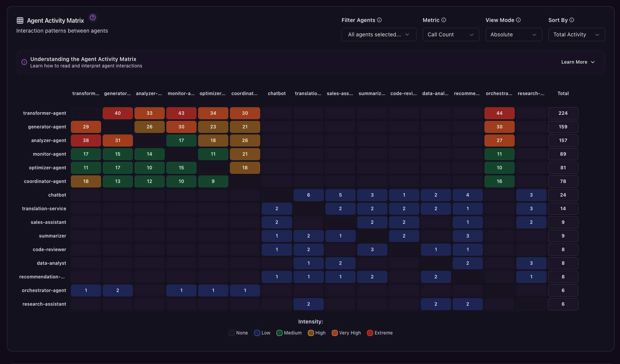Click the chatbot column header
Screen dimensions: 620x364
click(x=276, y=94)
